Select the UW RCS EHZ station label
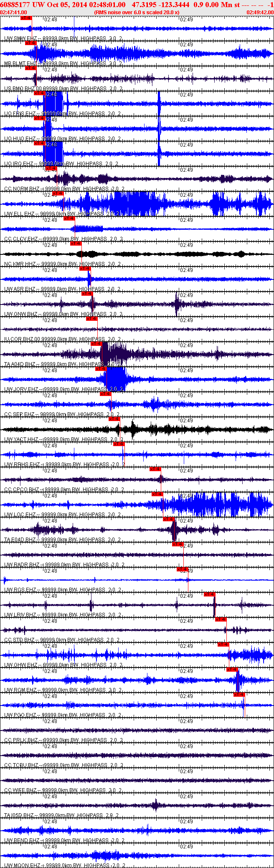Screen dimensions: 274x868 (62, 590)
